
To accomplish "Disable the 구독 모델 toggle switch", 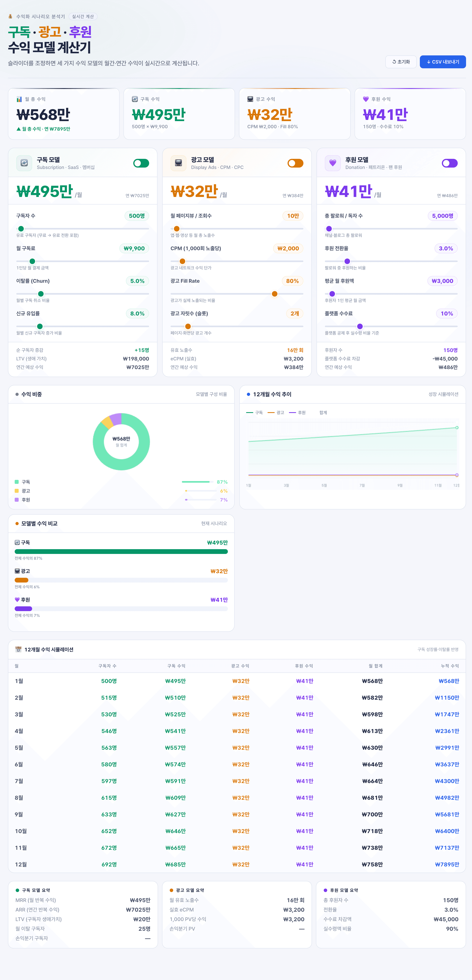I will tap(141, 163).
